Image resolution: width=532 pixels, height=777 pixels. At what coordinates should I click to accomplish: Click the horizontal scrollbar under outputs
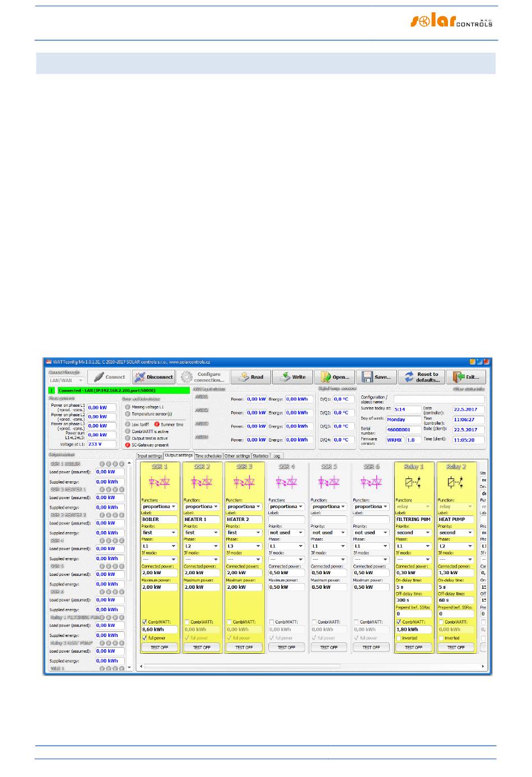pos(242,666)
